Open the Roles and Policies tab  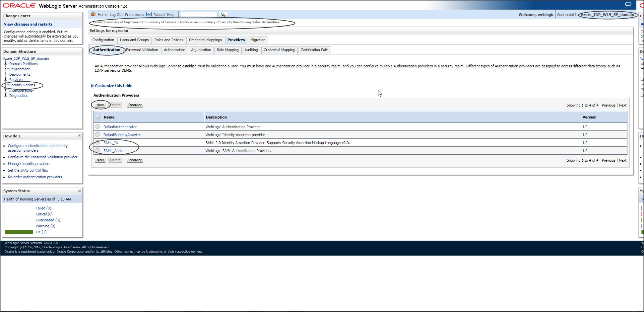point(169,40)
